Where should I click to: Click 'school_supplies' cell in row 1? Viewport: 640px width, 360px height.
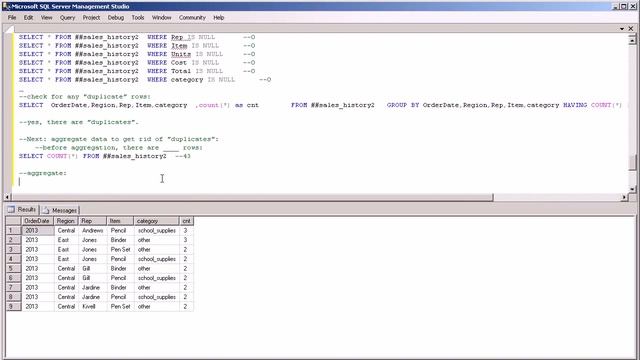click(156, 231)
